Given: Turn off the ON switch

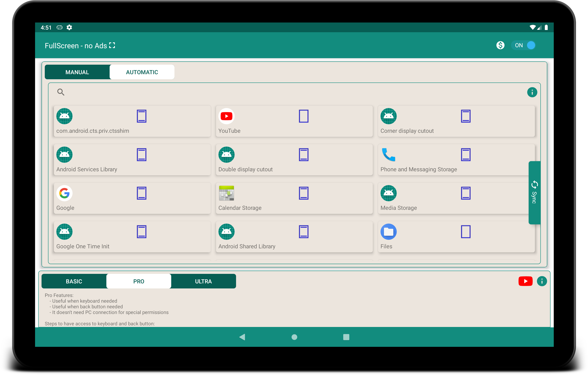Looking at the screenshot, I should pyautogui.click(x=523, y=45).
